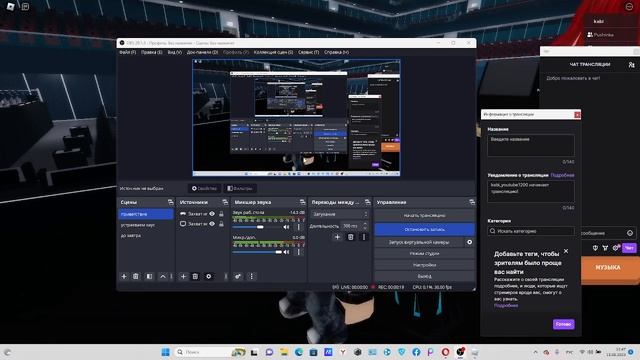Open Windows Start menu in taskbar
This screenshot has width=640, height=360.
tap(166, 352)
